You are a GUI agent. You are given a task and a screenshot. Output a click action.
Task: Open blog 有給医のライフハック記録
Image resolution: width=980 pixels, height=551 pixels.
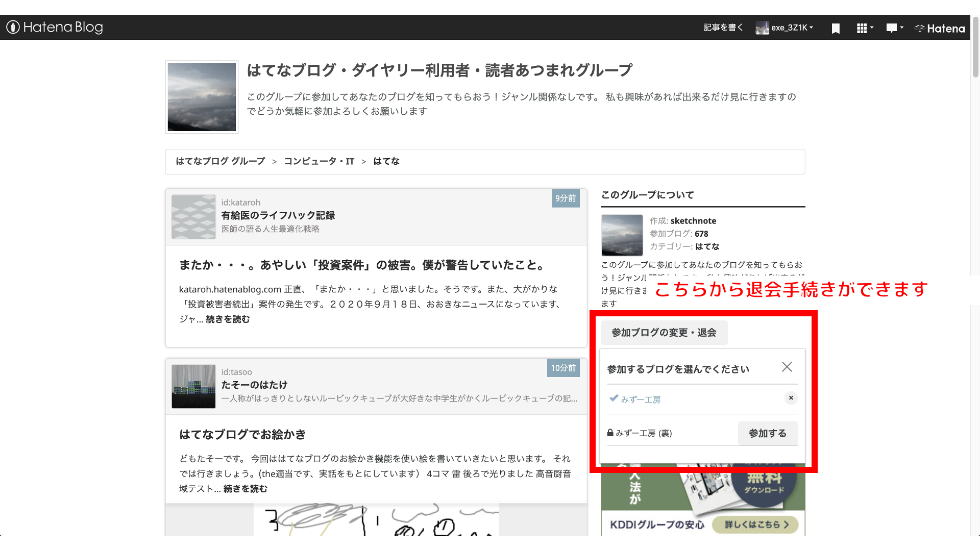point(278,215)
